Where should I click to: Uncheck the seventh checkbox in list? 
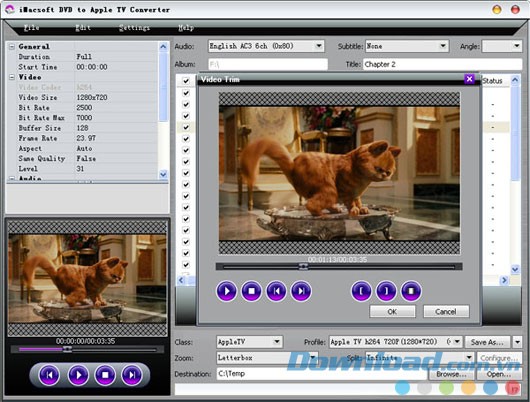[186, 150]
